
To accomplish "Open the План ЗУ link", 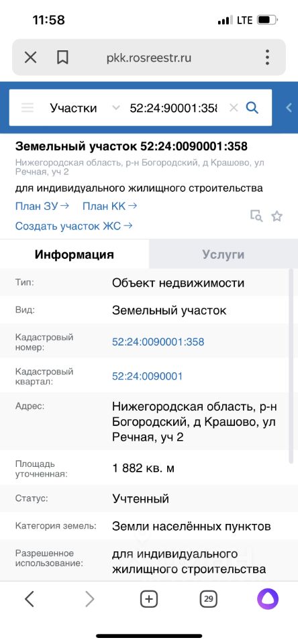I will click(x=42, y=206).
